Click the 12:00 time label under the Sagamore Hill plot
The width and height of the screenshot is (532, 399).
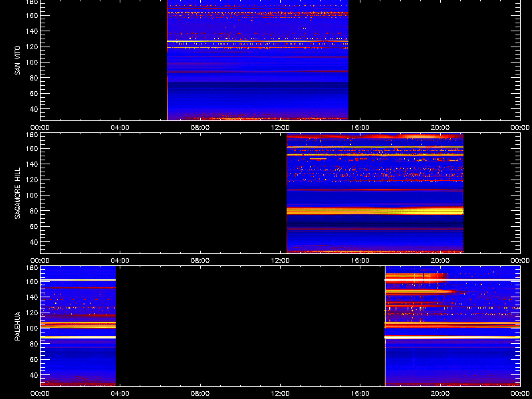(x=280, y=261)
